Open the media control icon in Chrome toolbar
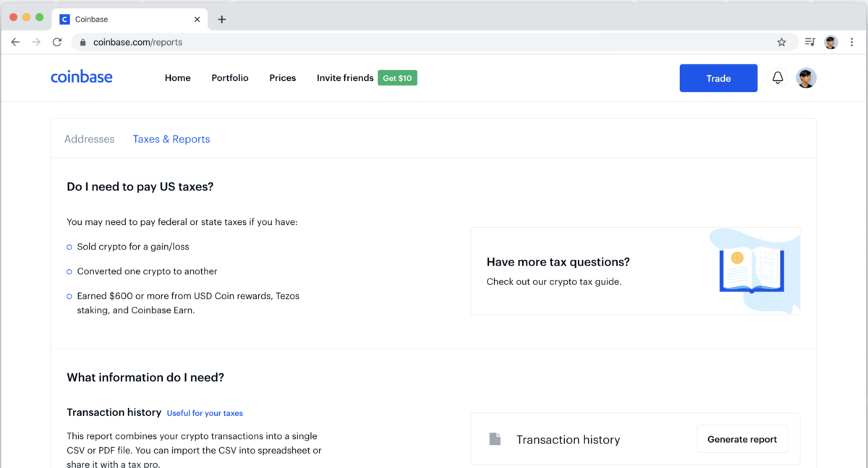This screenshot has height=468, width=868. point(810,42)
